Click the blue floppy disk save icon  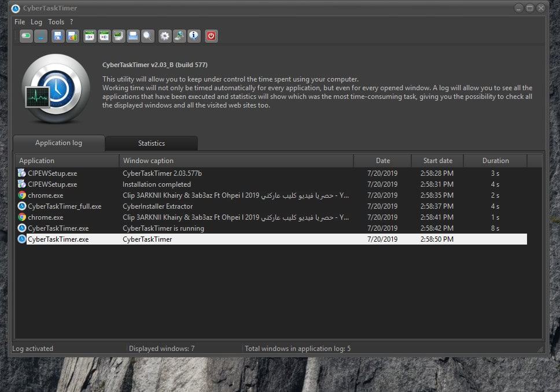(x=58, y=36)
